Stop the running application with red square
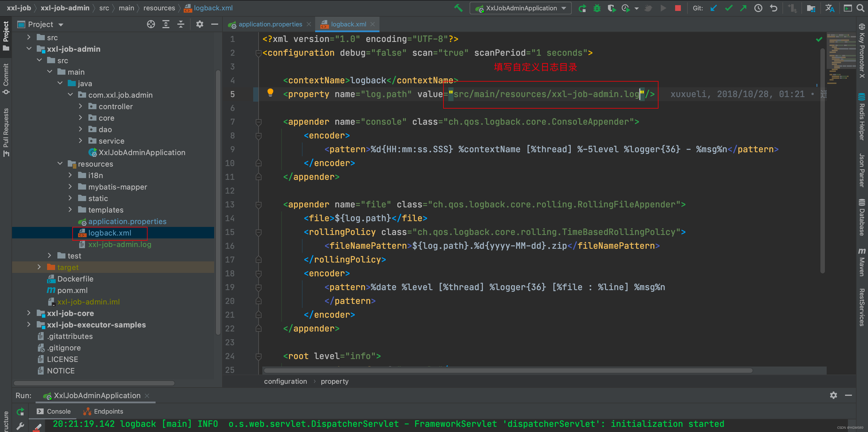Viewport: 868px width, 432px height. (678, 8)
